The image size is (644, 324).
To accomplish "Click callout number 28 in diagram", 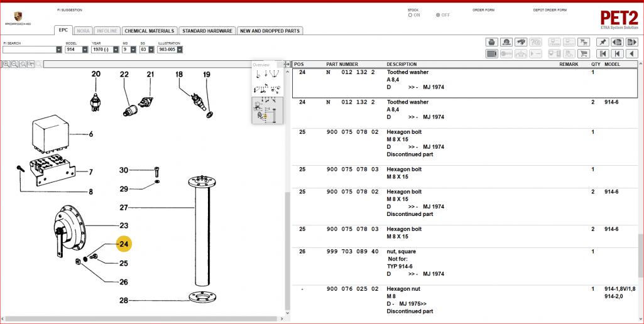I will (x=124, y=301).
